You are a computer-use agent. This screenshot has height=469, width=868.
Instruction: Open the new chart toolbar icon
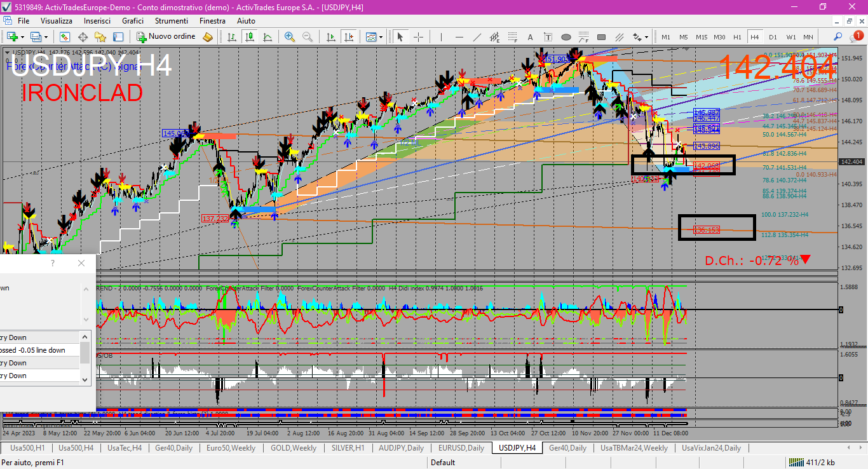point(12,37)
